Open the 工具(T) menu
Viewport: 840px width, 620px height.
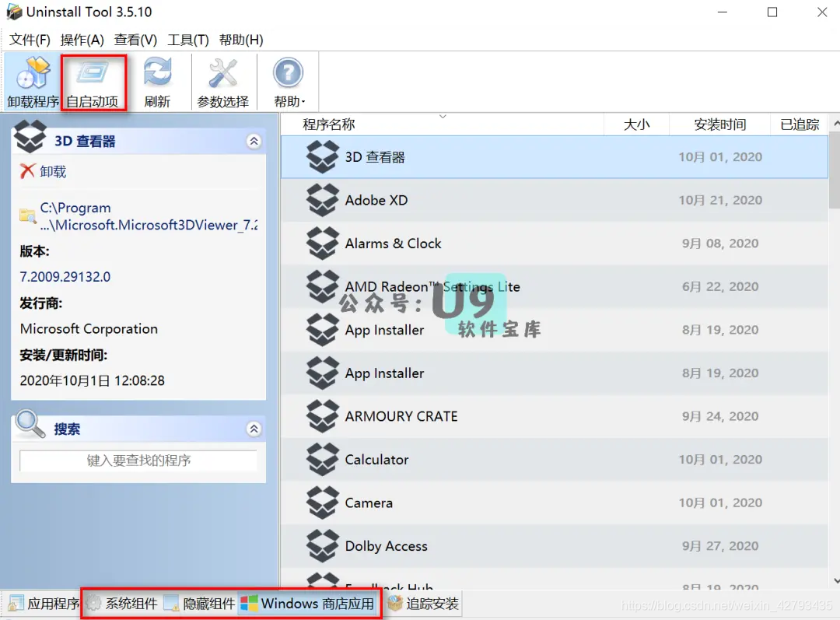coord(188,40)
